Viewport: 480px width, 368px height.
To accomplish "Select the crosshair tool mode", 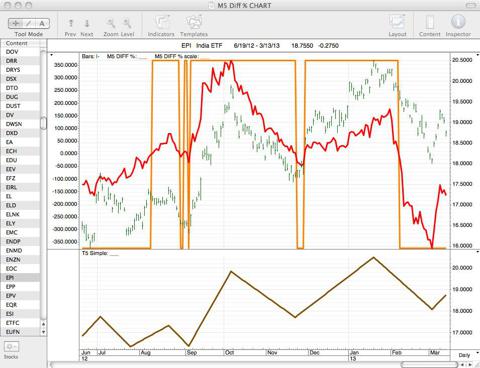I will (x=15, y=23).
